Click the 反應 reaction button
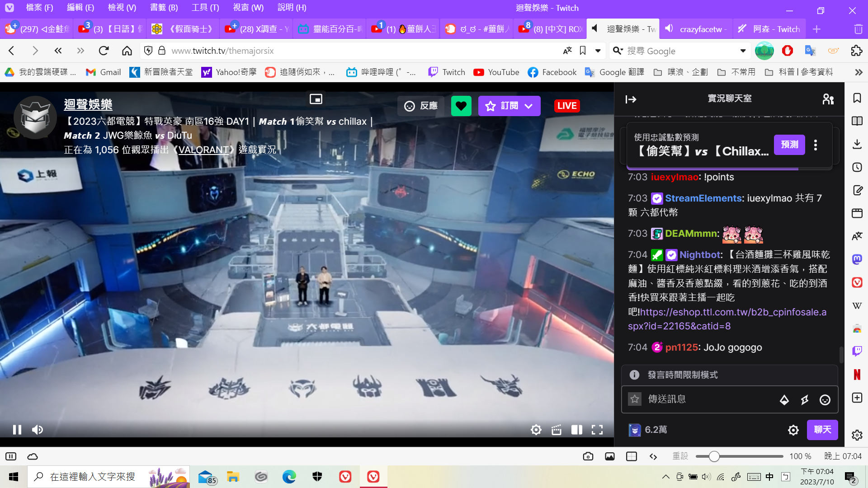Image resolution: width=868 pixels, height=488 pixels. point(420,106)
